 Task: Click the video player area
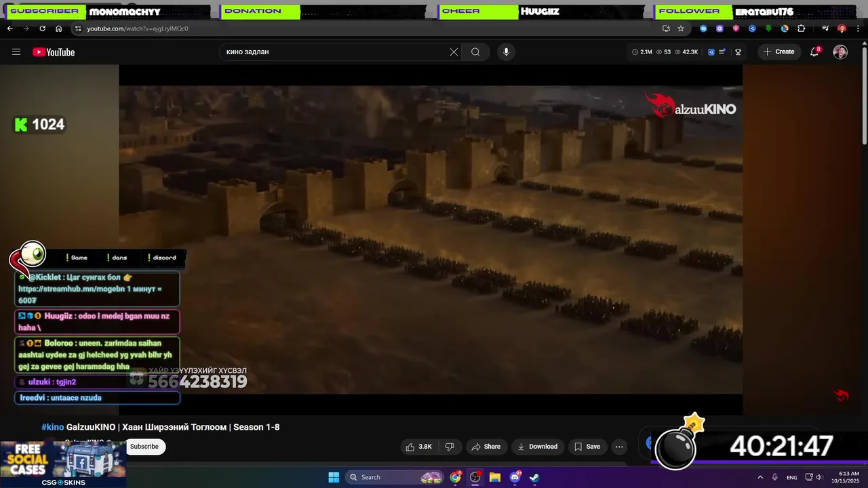coord(431,239)
